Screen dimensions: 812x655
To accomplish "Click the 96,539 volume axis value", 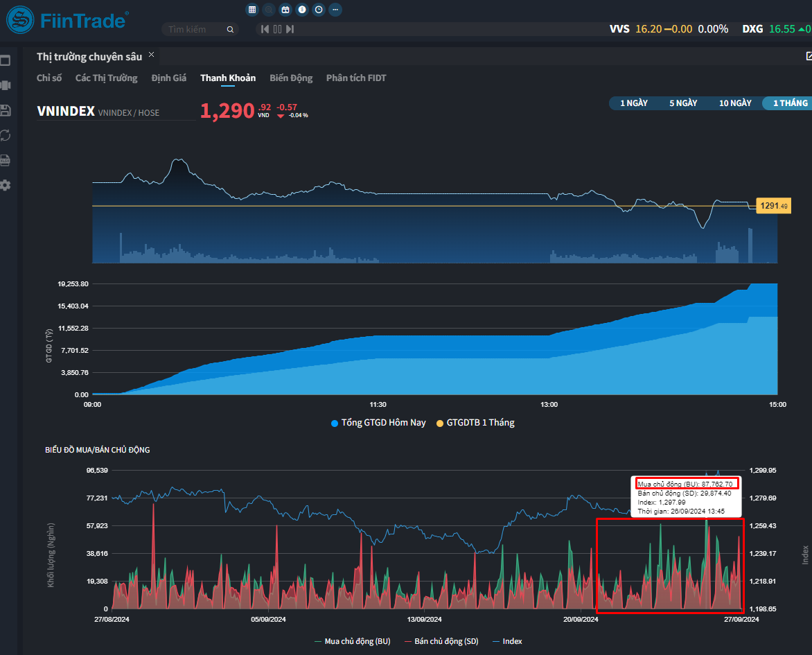I will coord(97,471).
